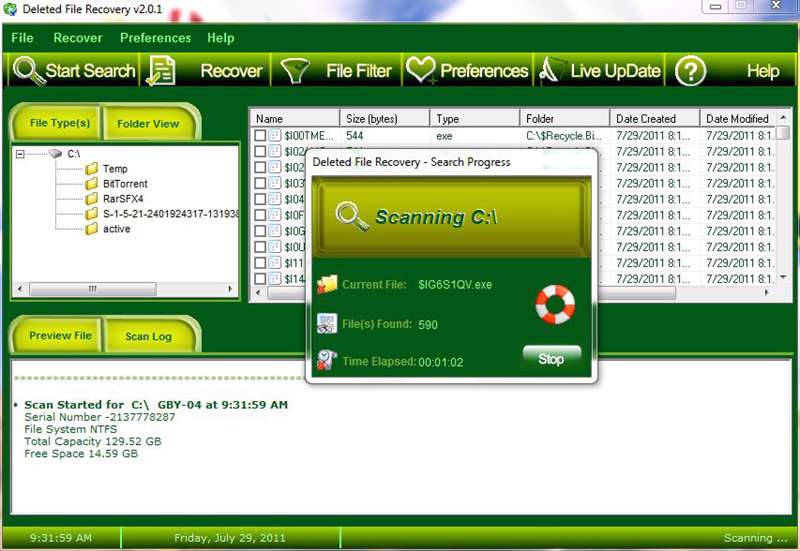Open the Preferences menu
This screenshot has height=551, width=800.
pos(156,38)
